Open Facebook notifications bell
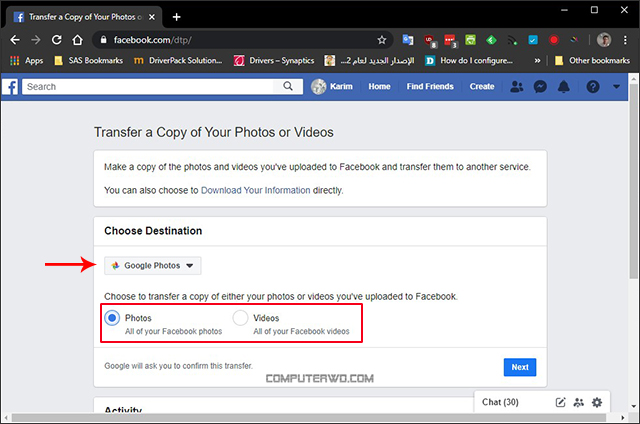Screen dimensions: 640x424 (564, 87)
